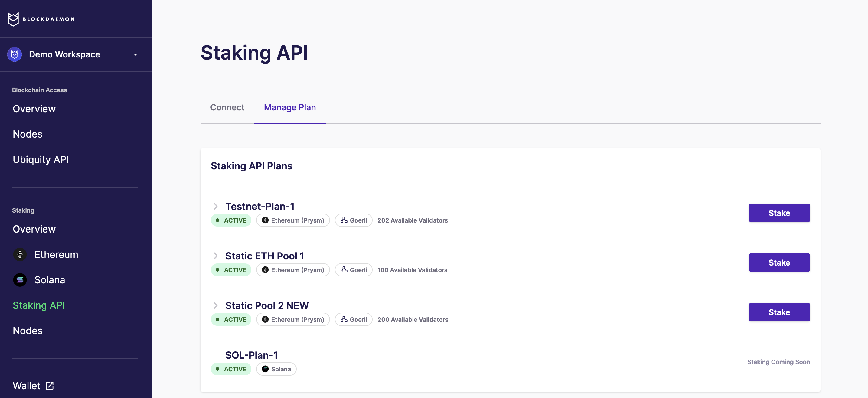Click Goerli network icon under Testnet-Plan-1
This screenshot has height=398, width=868.
coord(344,220)
